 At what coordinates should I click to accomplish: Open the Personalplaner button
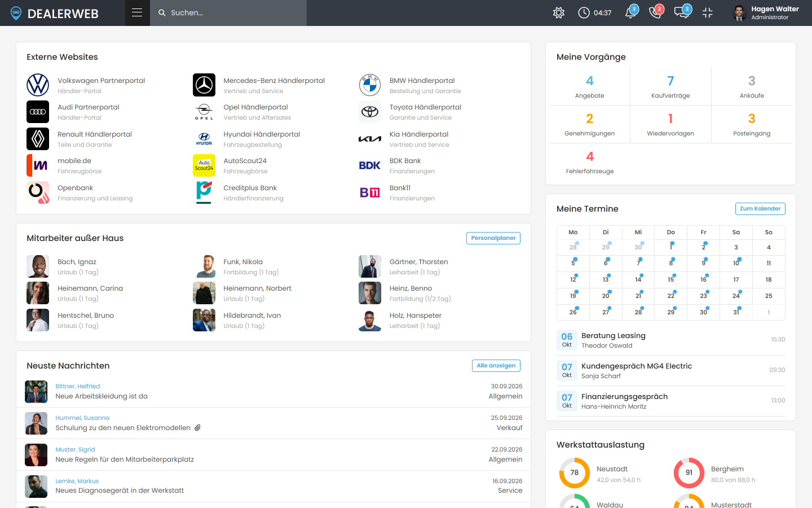[x=493, y=238]
